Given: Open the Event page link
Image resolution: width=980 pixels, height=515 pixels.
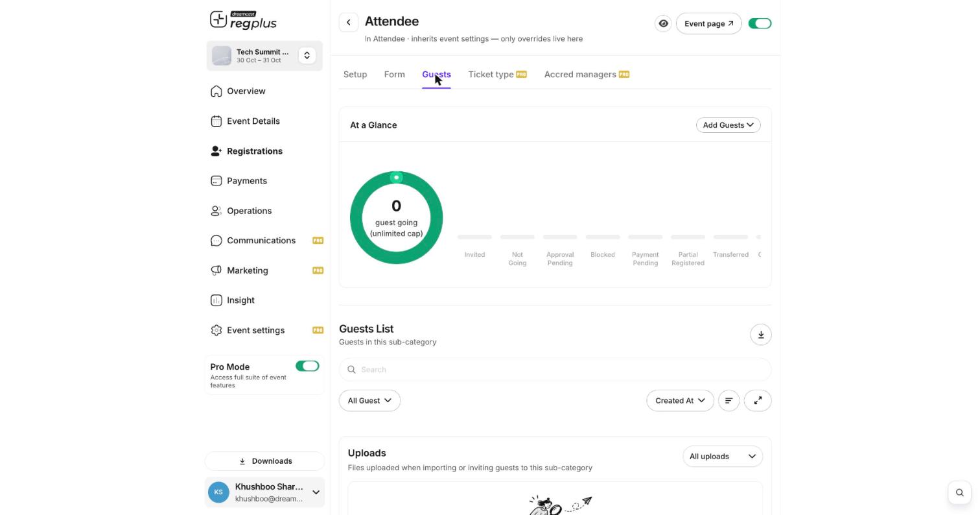Looking at the screenshot, I should [x=708, y=23].
